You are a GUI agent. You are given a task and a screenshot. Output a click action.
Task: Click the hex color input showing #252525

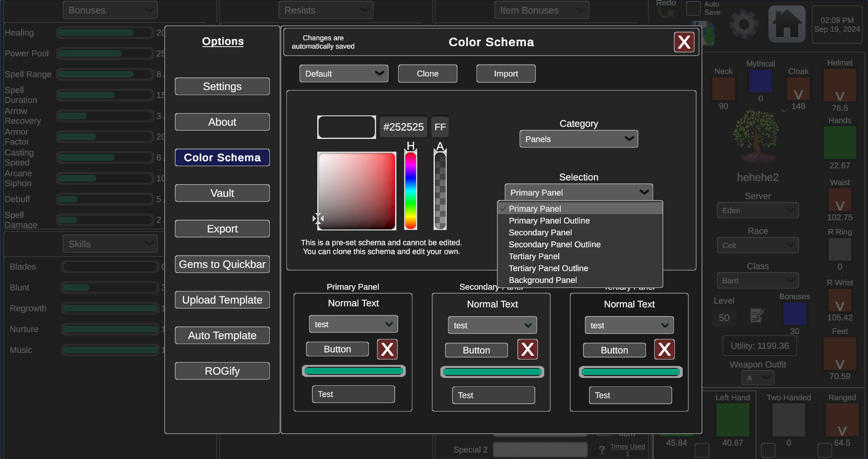tap(403, 127)
